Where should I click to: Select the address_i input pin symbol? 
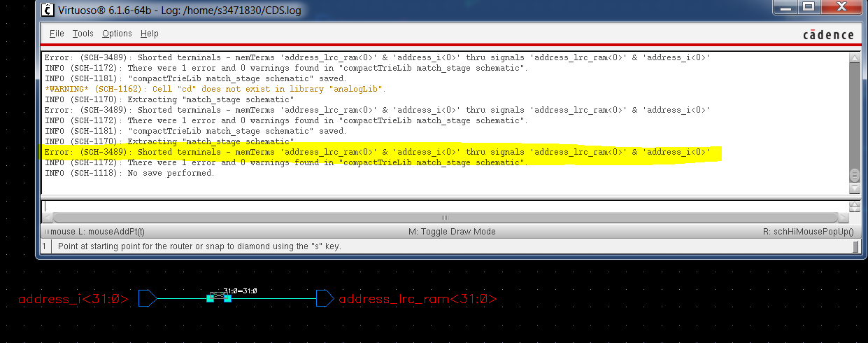(x=148, y=299)
